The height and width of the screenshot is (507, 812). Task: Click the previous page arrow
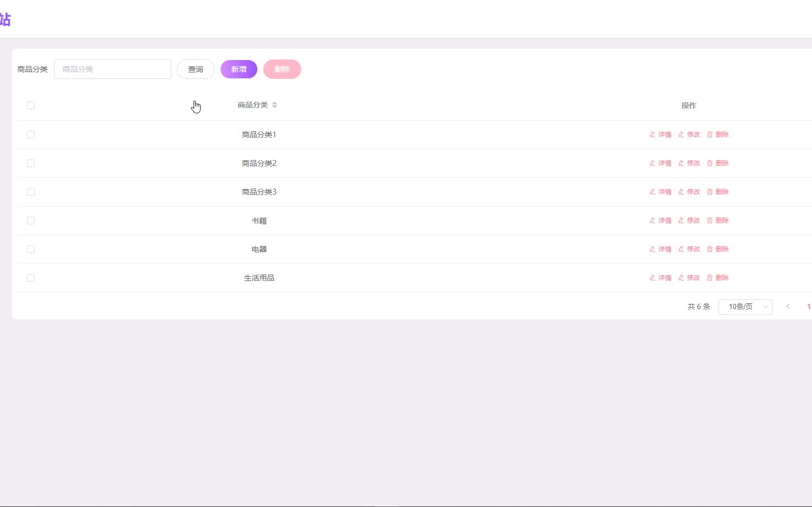[788, 306]
